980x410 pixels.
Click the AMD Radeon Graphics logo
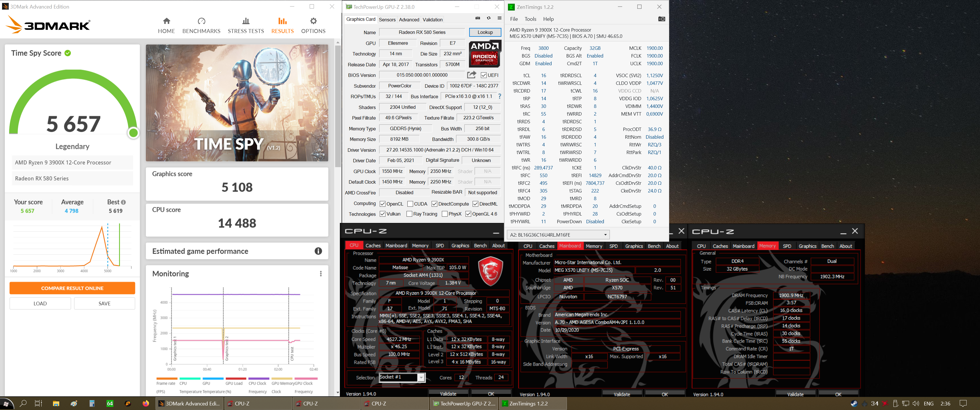tap(484, 54)
